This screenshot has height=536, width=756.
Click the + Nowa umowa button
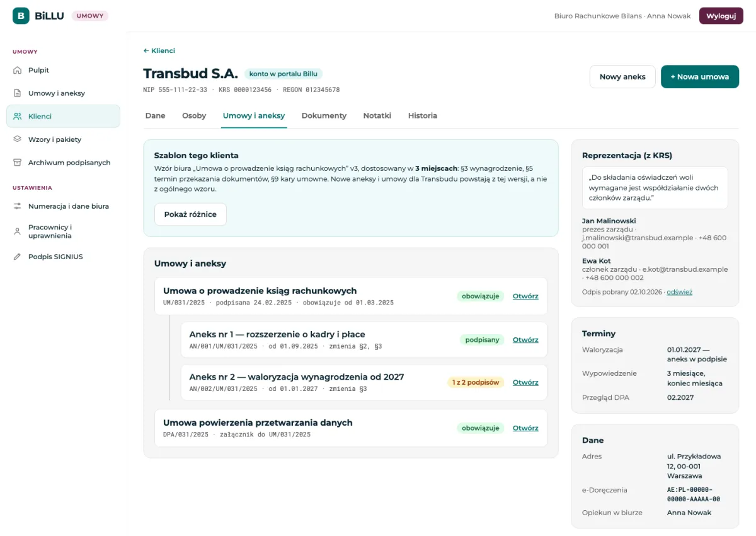pyautogui.click(x=700, y=77)
